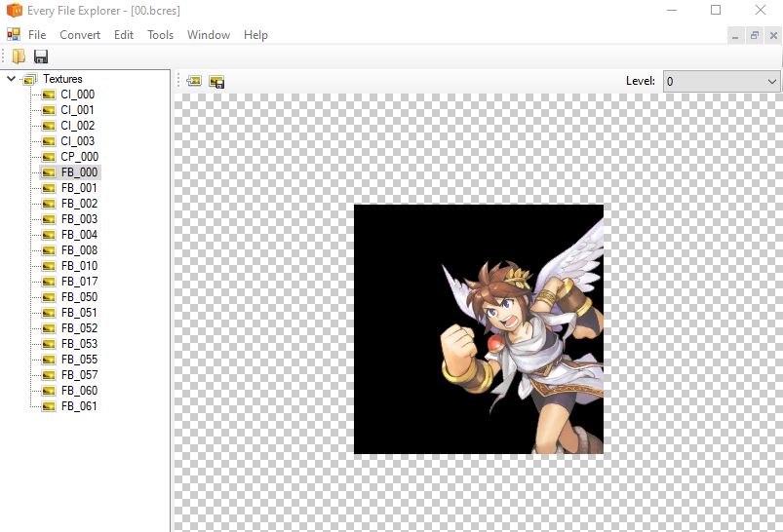Select the FB_060 texture label

[79, 391]
